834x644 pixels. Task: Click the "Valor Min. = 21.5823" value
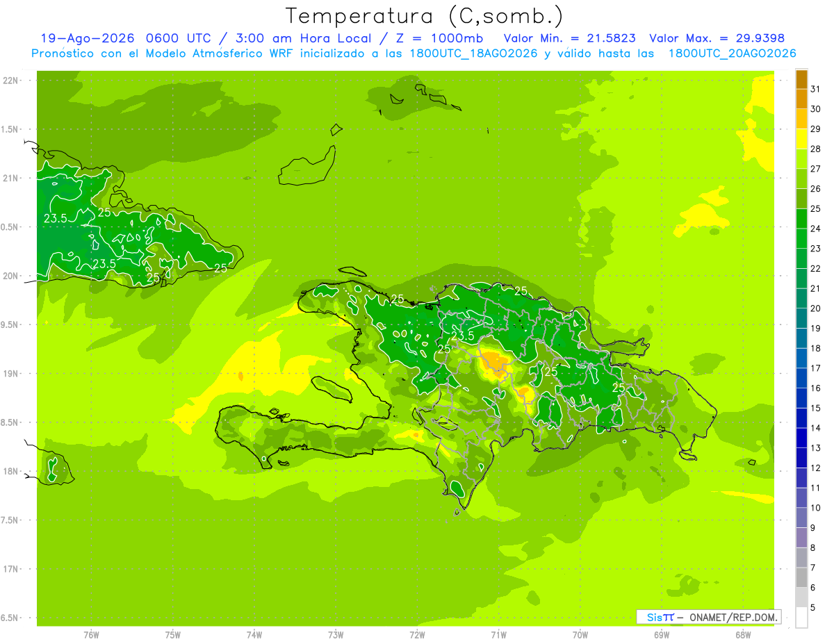coord(569,38)
